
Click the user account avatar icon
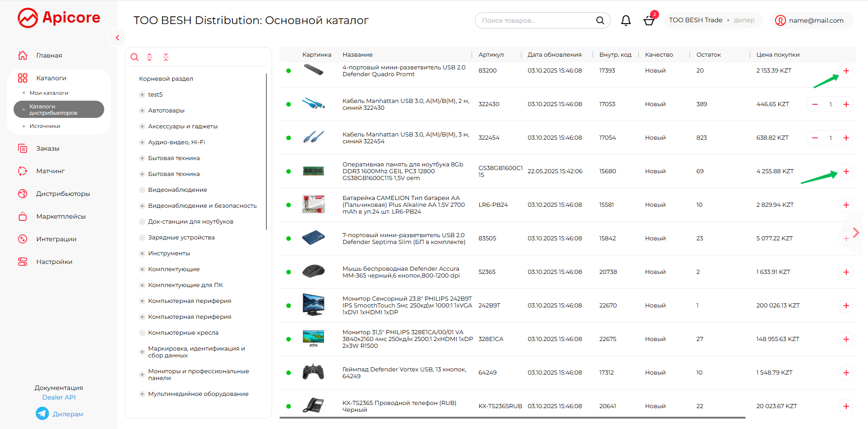780,20
